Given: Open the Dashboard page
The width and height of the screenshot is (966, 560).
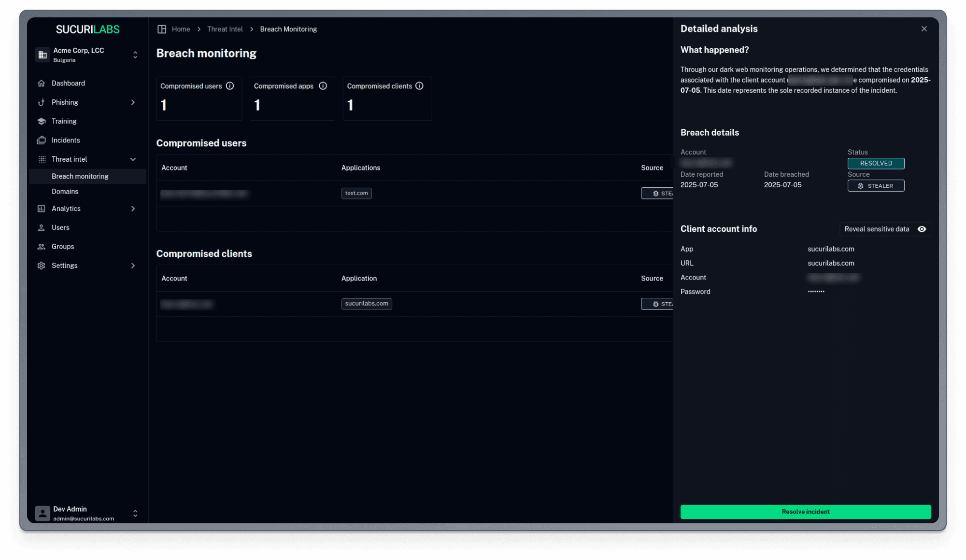Looking at the screenshot, I should [x=68, y=83].
